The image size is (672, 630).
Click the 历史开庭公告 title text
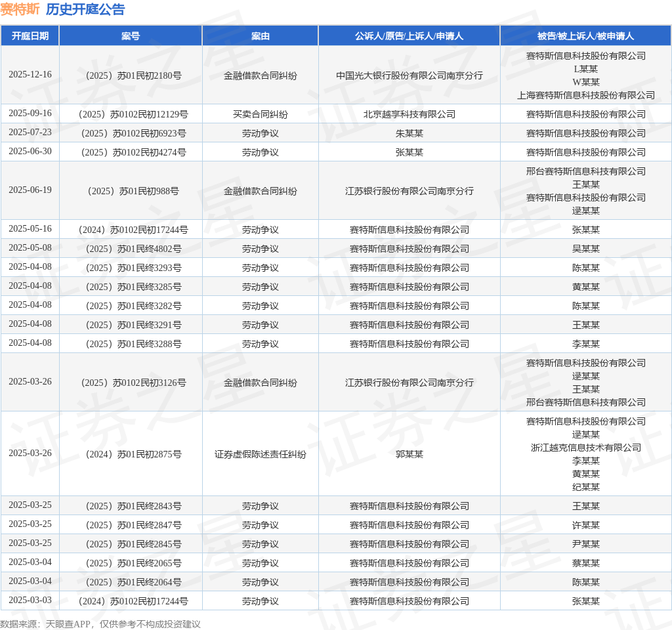point(85,9)
